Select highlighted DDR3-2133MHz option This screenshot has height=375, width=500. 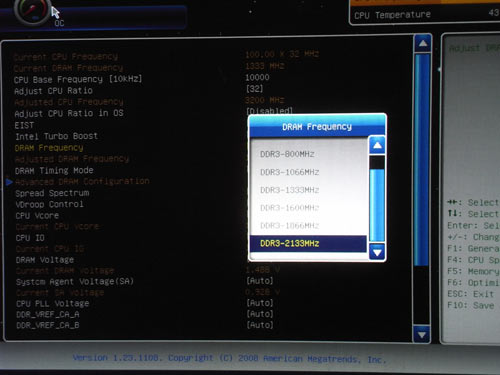pos(308,243)
